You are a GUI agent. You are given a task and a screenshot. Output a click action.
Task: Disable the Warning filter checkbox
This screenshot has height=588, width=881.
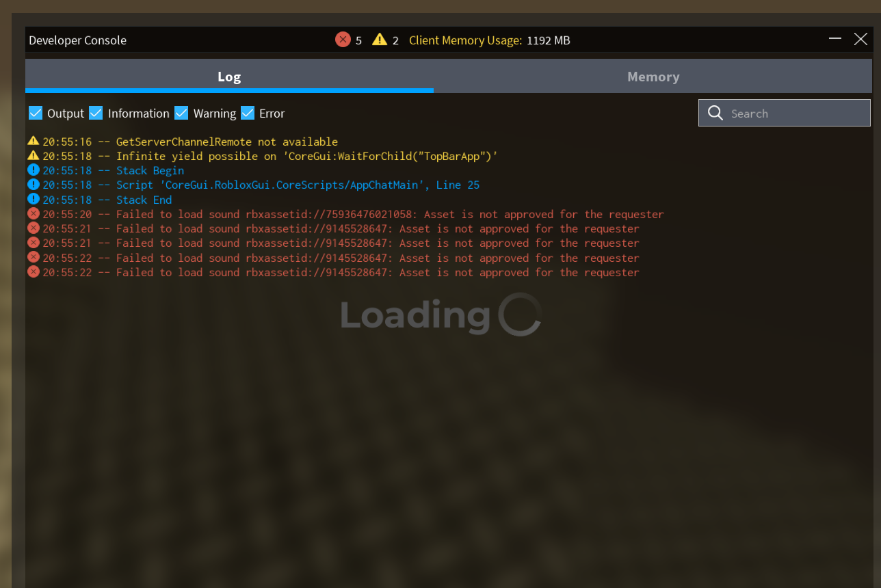pyautogui.click(x=181, y=113)
